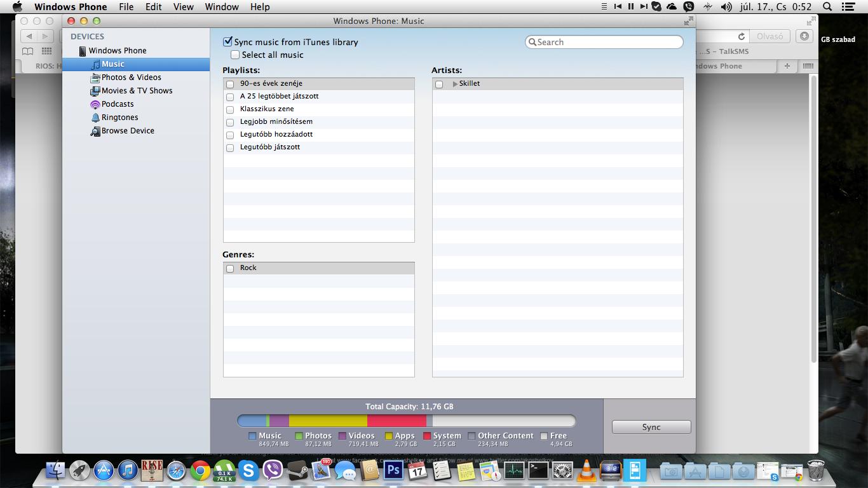Open the Window menu
The width and height of the screenshot is (868, 488).
point(222,7)
